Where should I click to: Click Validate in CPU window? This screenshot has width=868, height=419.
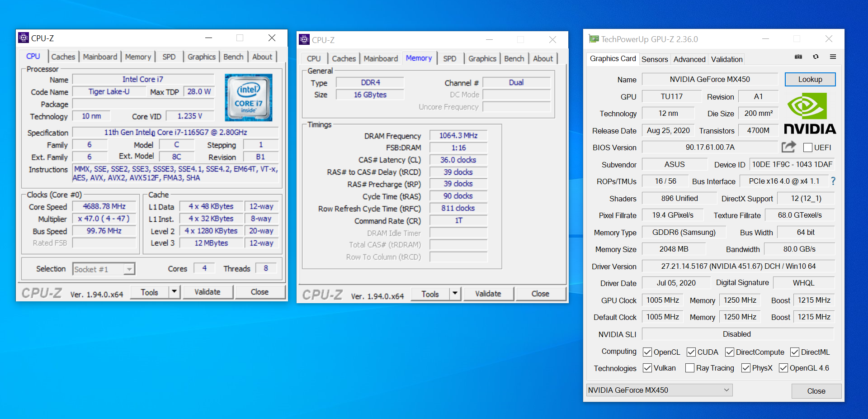coord(208,292)
